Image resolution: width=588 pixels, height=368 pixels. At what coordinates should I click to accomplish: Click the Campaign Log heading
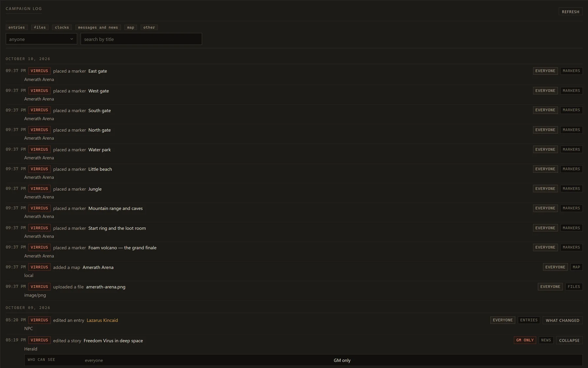pyautogui.click(x=24, y=9)
